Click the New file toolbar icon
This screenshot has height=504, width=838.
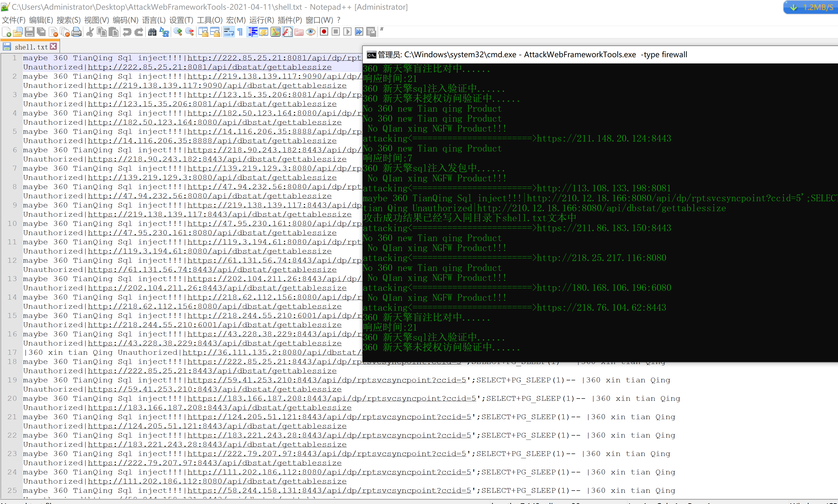pos(6,32)
